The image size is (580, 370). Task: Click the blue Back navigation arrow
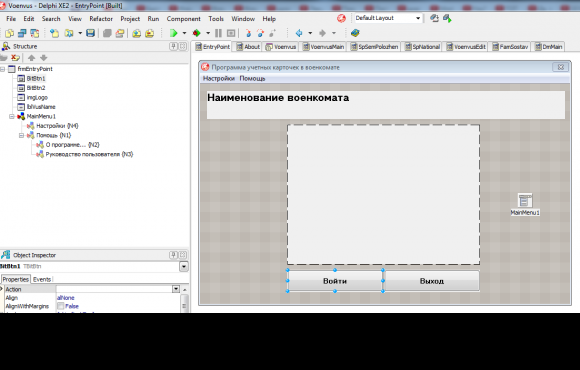click(x=299, y=33)
